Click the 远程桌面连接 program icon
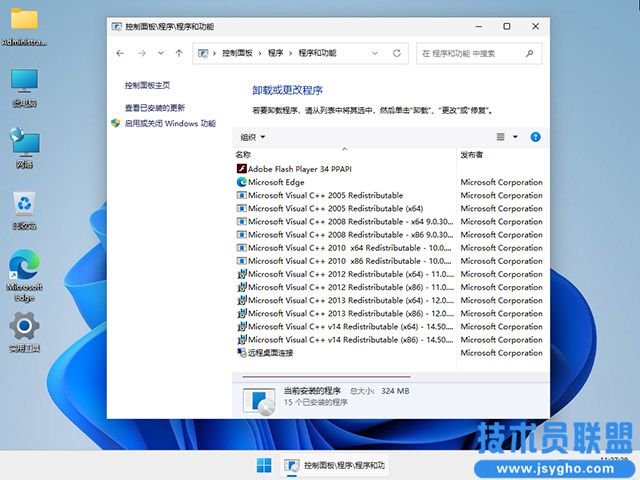 tap(242, 352)
